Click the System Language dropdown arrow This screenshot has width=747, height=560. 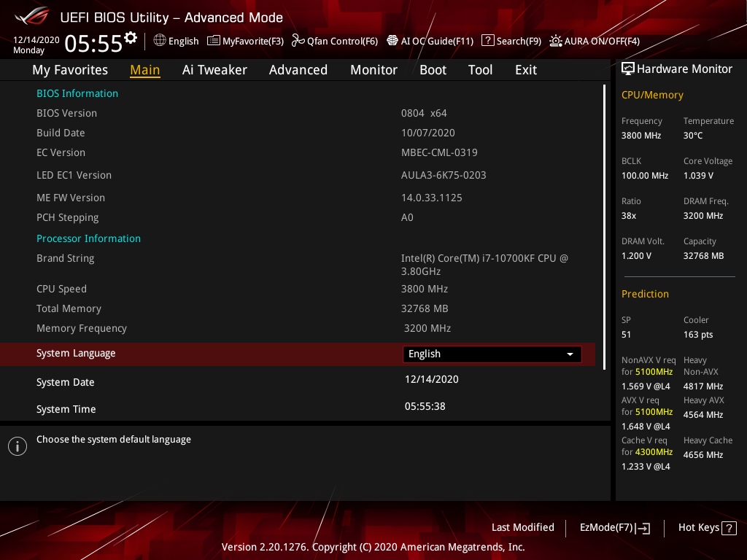click(570, 354)
